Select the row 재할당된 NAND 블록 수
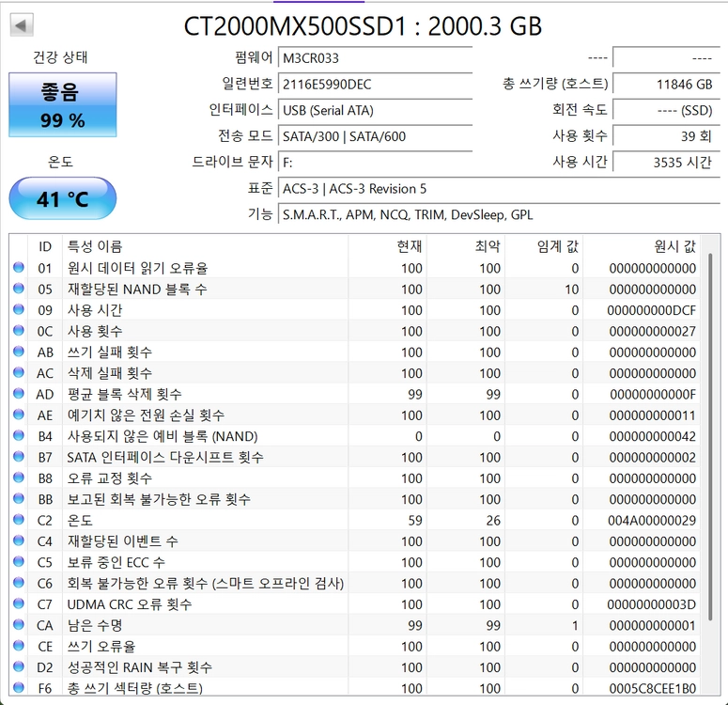The height and width of the screenshot is (705, 728). pyautogui.click(x=355, y=290)
